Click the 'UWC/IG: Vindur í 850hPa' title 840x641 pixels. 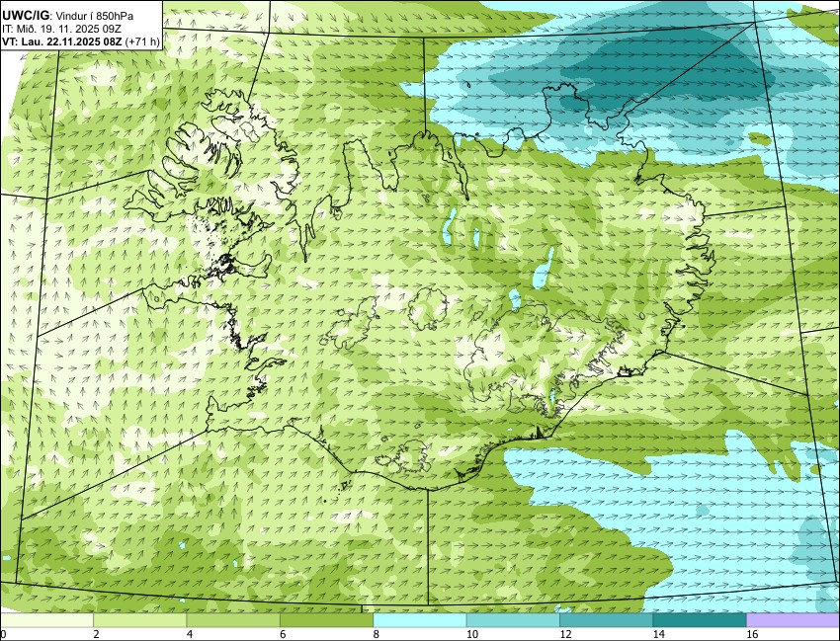[68, 16]
